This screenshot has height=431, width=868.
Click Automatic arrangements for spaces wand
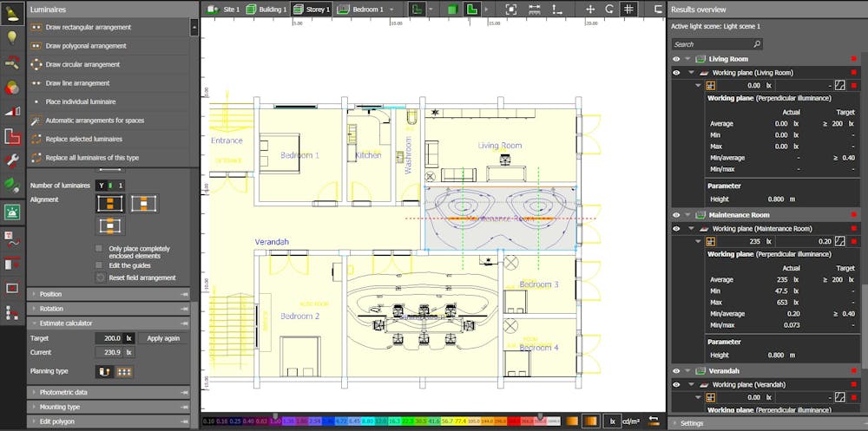pyautogui.click(x=36, y=121)
